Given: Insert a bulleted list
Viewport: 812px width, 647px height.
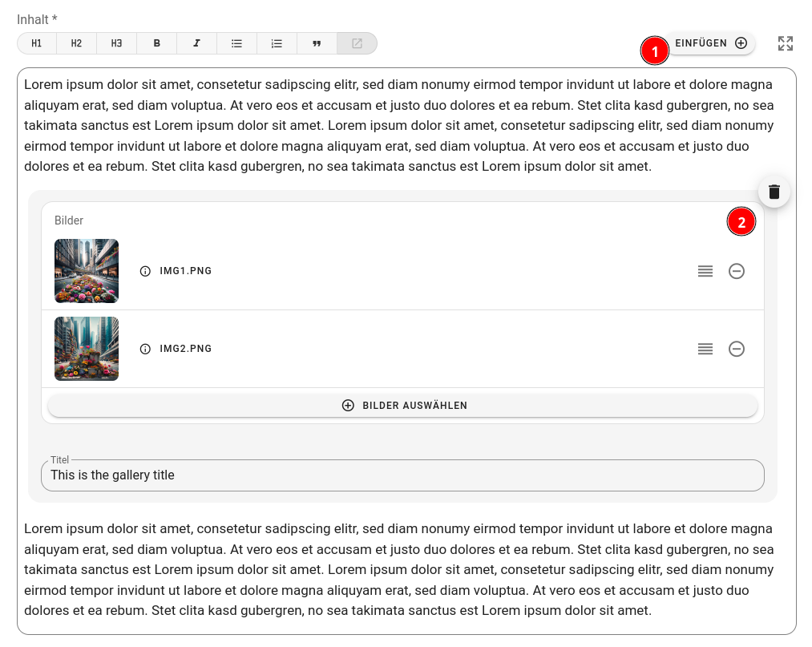Looking at the screenshot, I should tap(236, 43).
